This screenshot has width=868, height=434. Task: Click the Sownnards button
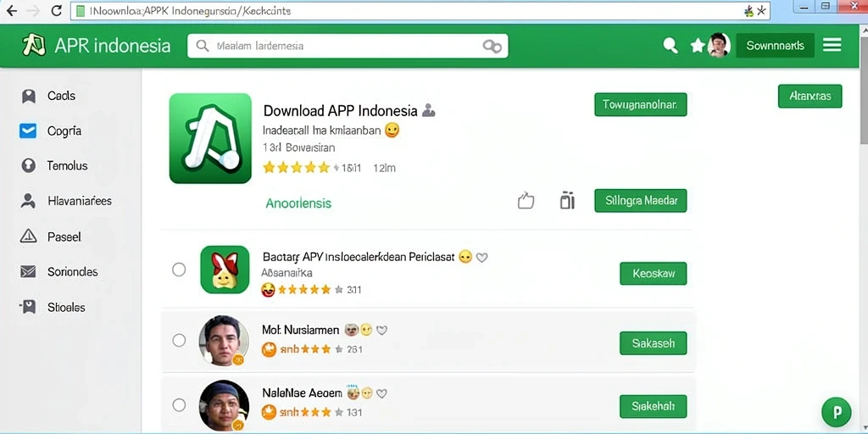[775, 46]
